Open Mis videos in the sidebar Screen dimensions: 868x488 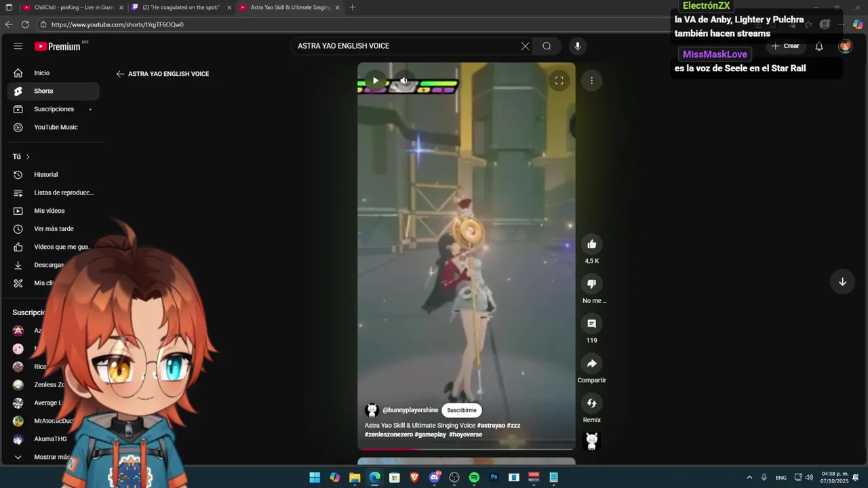[53, 211]
